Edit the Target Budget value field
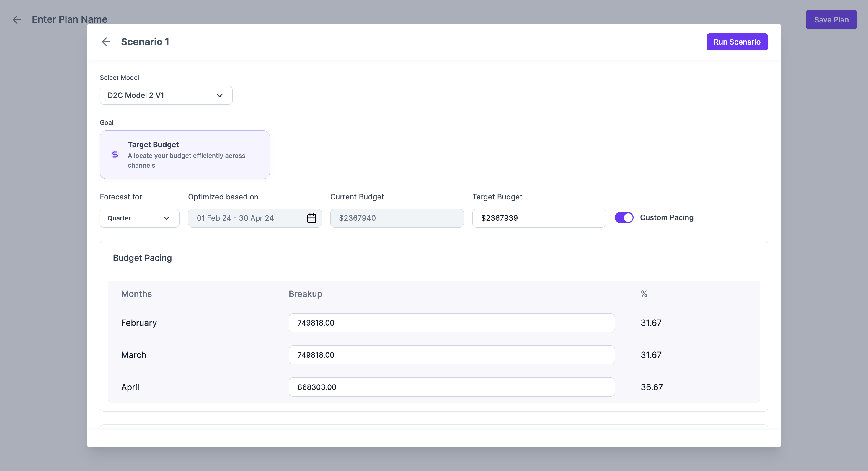The image size is (868, 471). coord(539,218)
